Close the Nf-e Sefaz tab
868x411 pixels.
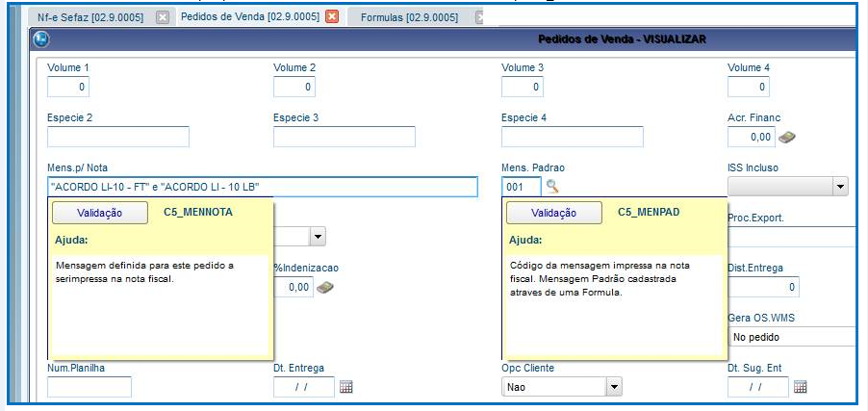pyautogui.click(x=163, y=17)
